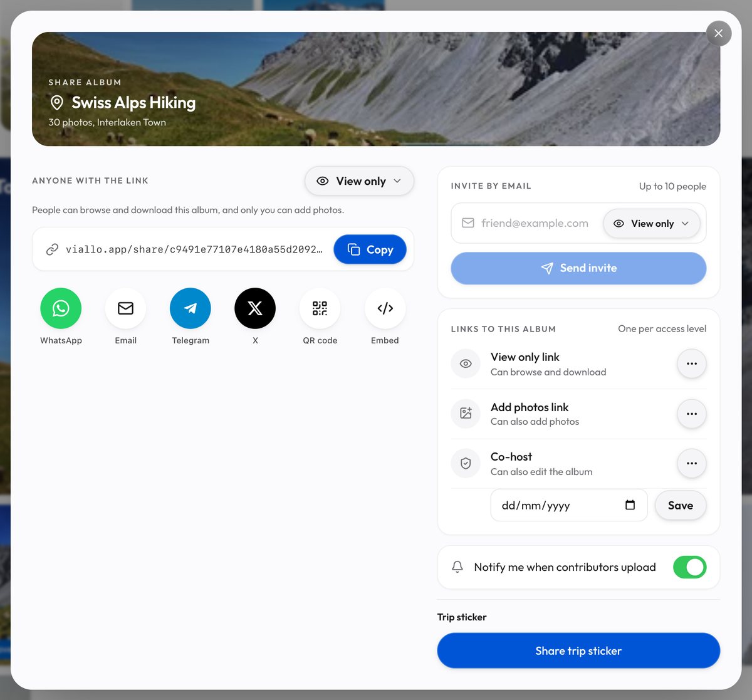Open options menu for View only link
The width and height of the screenshot is (752, 700).
(x=692, y=363)
